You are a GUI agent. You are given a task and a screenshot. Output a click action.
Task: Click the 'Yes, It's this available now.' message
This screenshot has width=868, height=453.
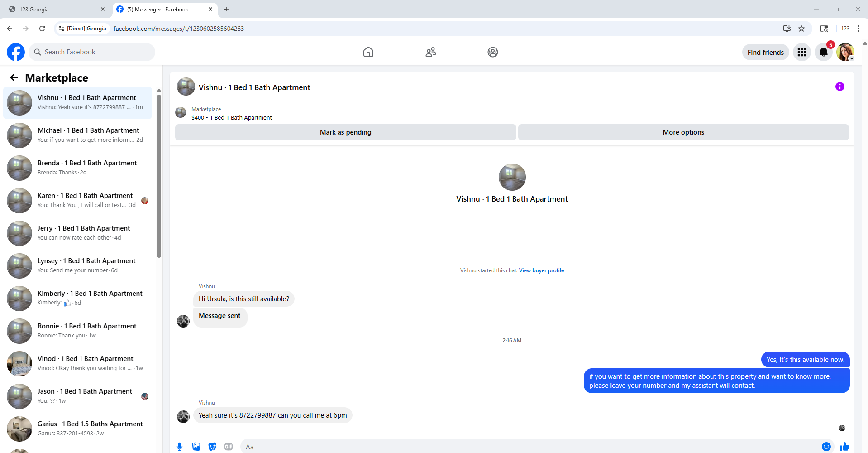(806, 360)
